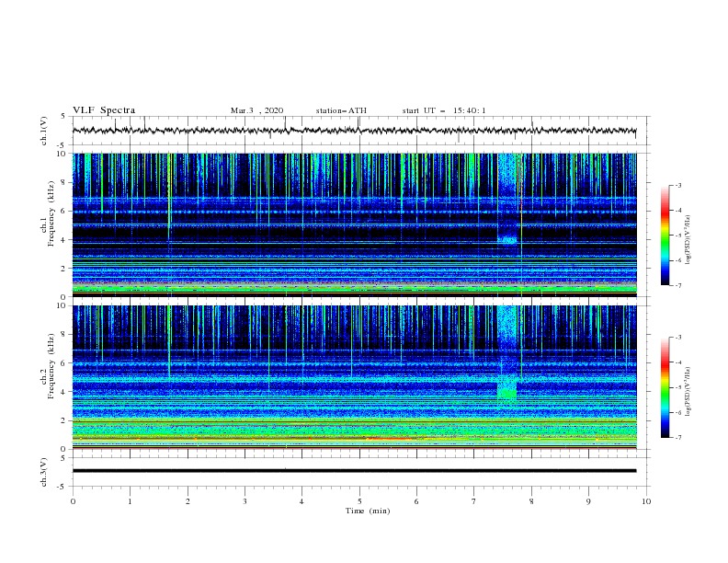Click the ch.1 spectrogram color scale bar

pos(665,236)
